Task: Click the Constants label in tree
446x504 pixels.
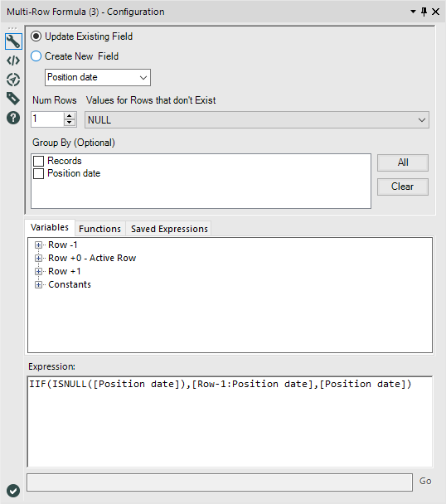Action: coord(70,285)
